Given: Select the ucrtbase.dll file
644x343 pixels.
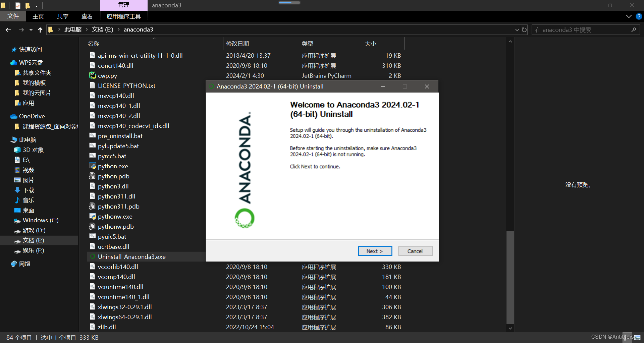Looking at the screenshot, I should point(113,246).
